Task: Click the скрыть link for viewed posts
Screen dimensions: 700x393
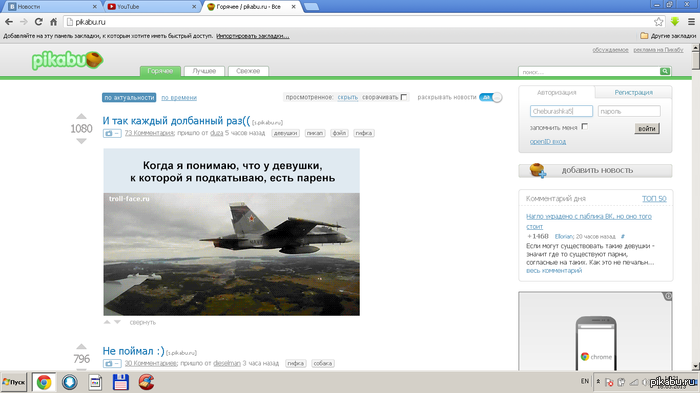Action: click(348, 97)
